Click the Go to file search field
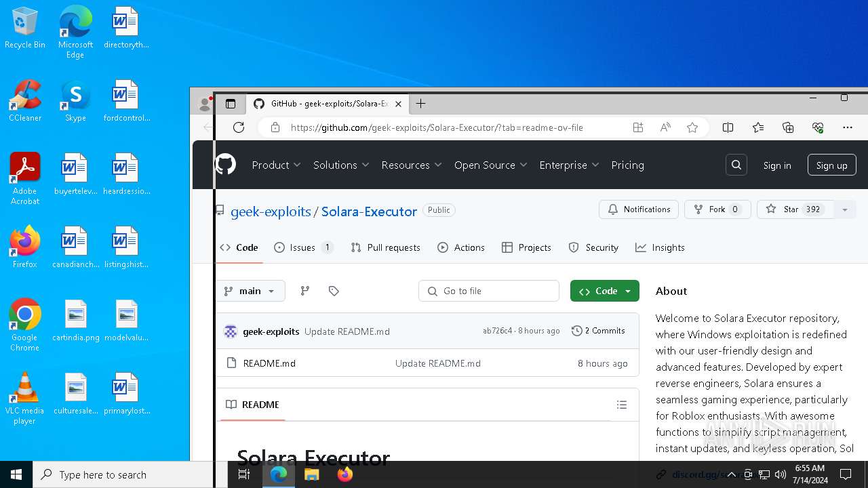Image resolution: width=868 pixels, height=488 pixels. coord(489,291)
